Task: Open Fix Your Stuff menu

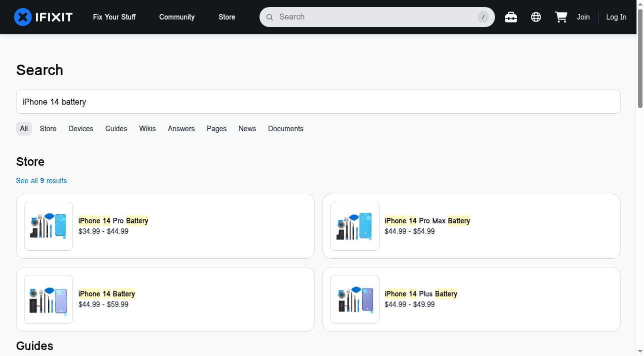Action: 114,17
